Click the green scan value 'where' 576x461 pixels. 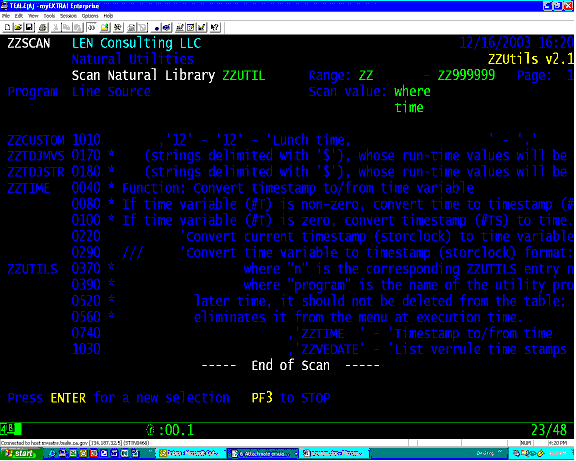(x=412, y=91)
